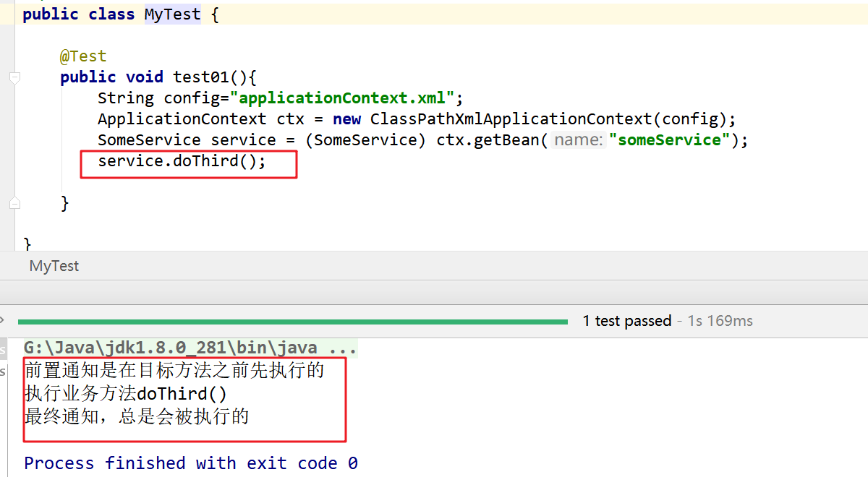
Task: Click the @Test annotation
Action: pyautogui.click(x=83, y=56)
